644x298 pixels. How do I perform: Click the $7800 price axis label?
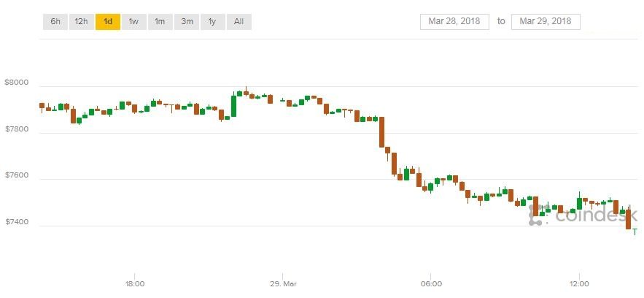pos(16,129)
